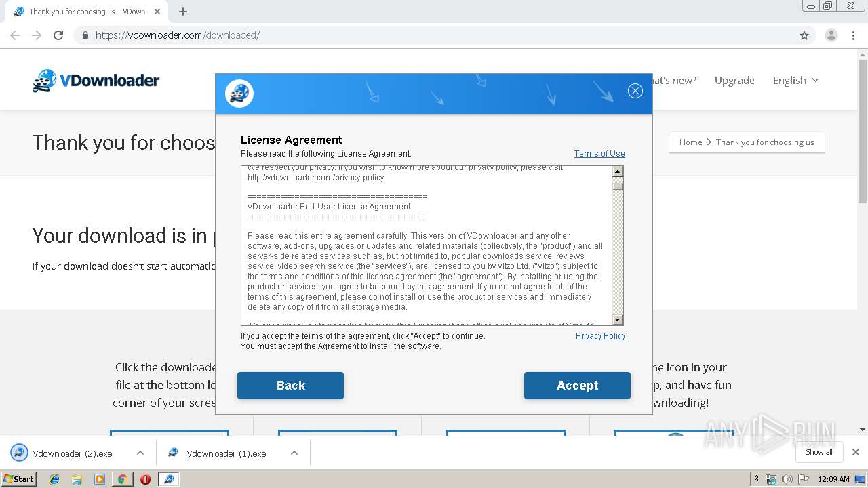Open downloaded Vdownloader (2).exe
The image size is (868, 488).
[73, 453]
